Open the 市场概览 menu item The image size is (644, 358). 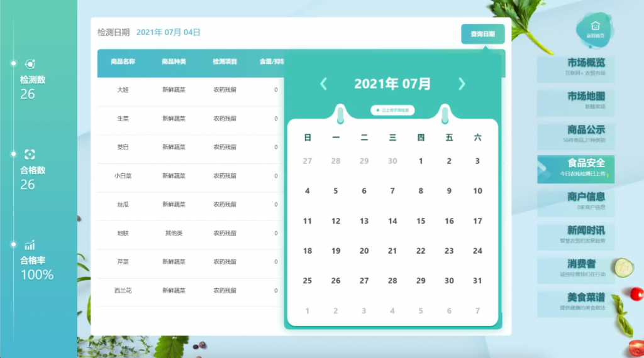575,67
